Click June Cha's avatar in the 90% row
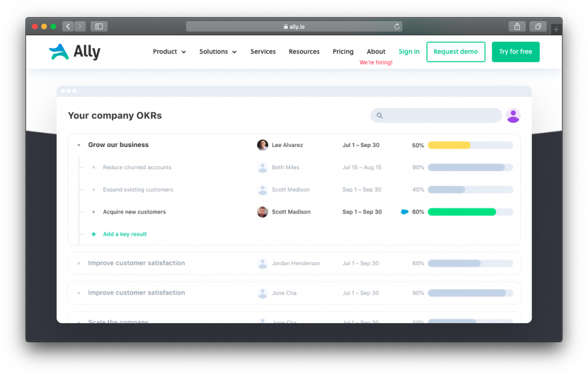The width and height of the screenshot is (588, 376). point(262,293)
